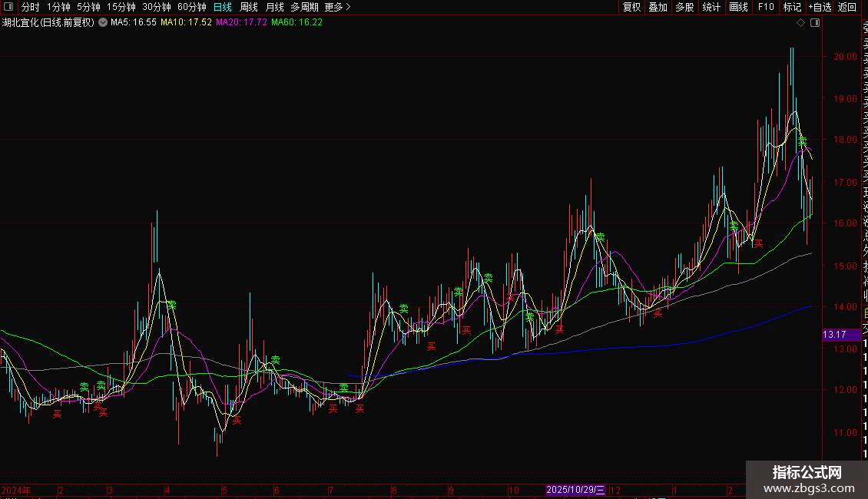Toggle the right panel icon below toolbar
The image size is (868, 499).
pyautogui.click(x=815, y=23)
